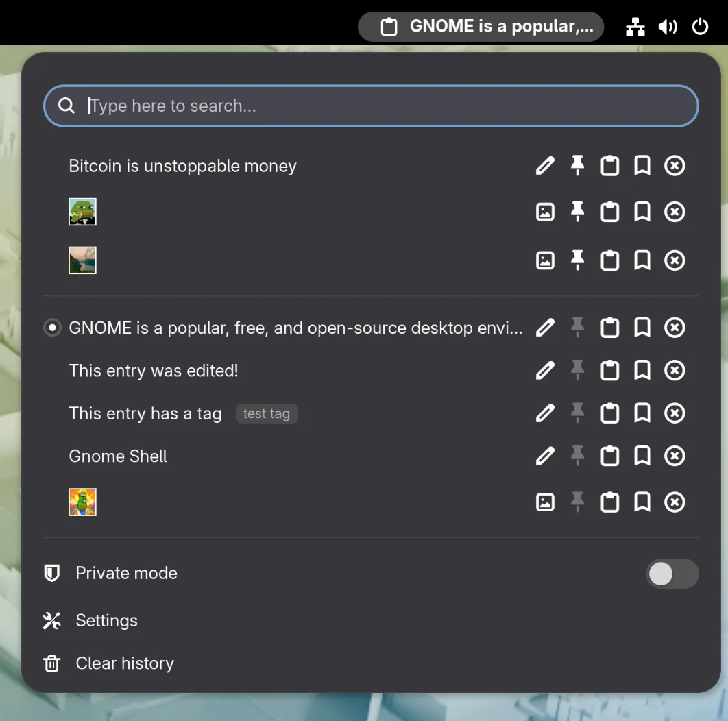728x721 pixels.
Task: Pin the 'GNOME is a popular' entry
Action: click(577, 328)
